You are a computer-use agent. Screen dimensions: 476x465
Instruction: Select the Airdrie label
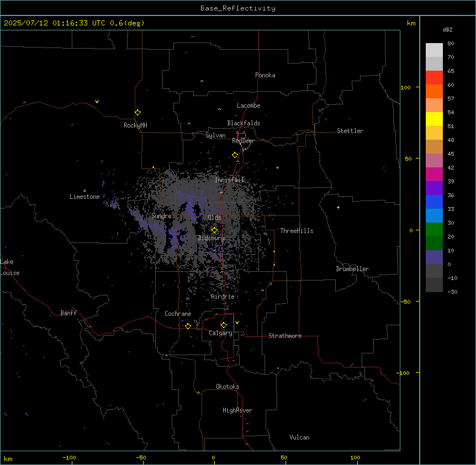coord(223,297)
